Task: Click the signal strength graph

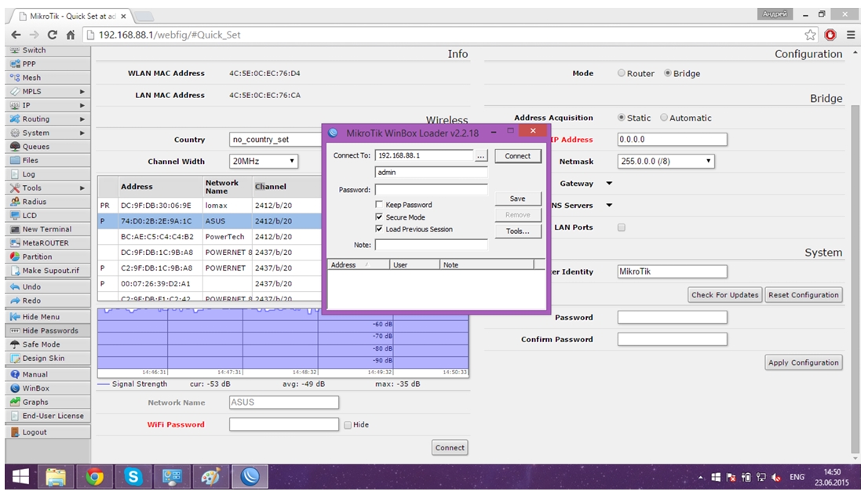Action: 283,343
